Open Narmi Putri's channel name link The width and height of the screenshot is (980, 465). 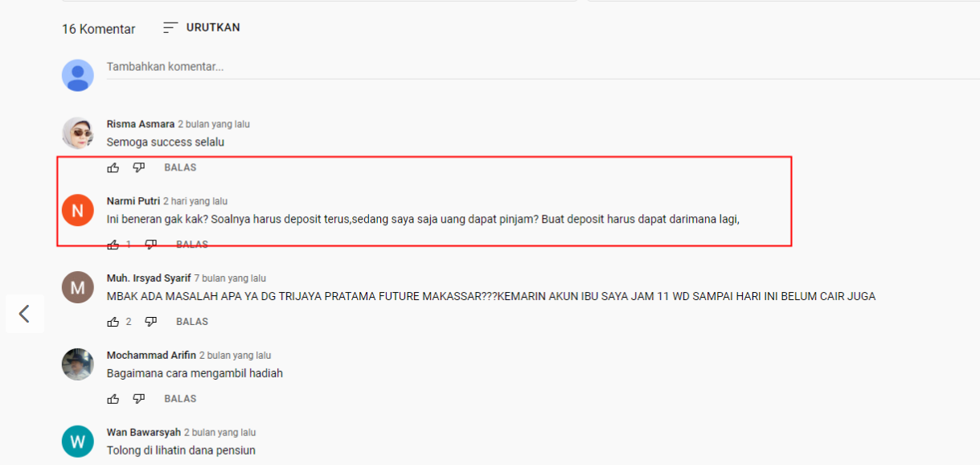pos(133,201)
